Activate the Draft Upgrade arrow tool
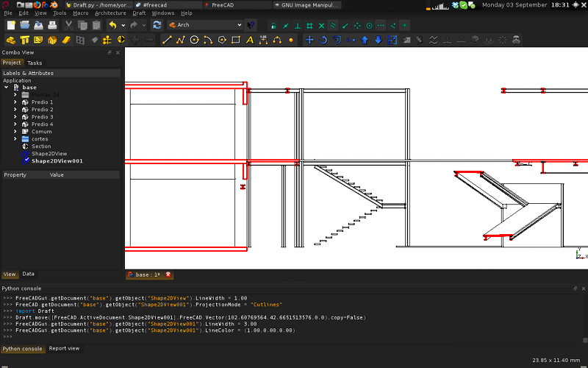 click(x=365, y=40)
